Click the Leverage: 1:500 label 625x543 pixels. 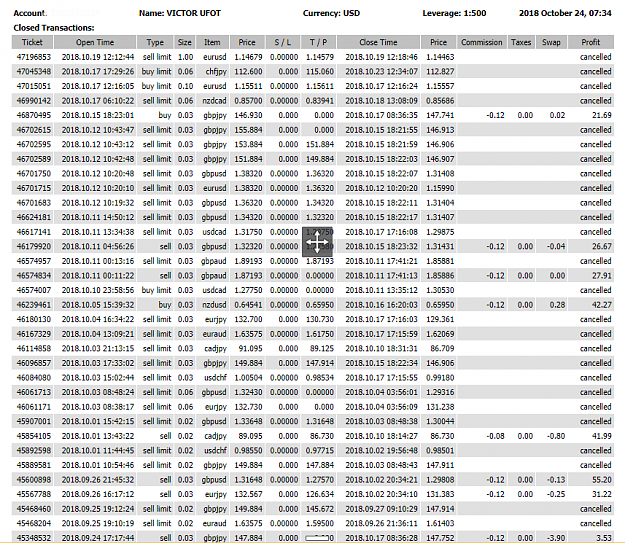click(x=454, y=13)
